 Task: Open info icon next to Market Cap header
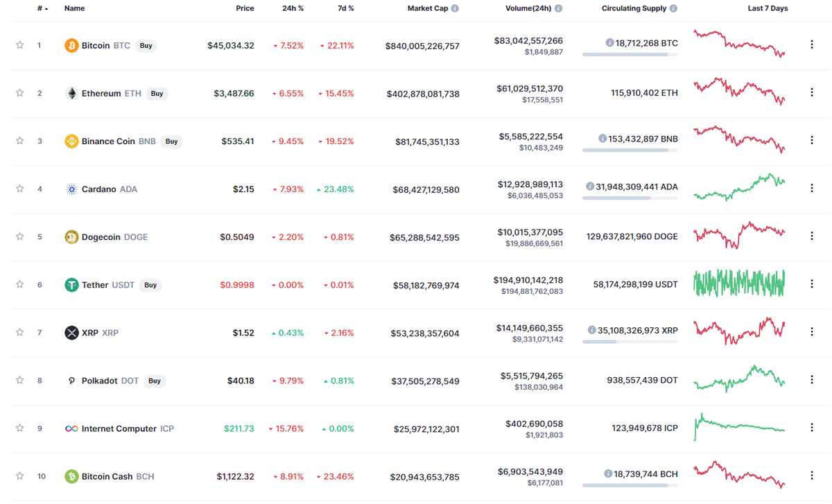tap(455, 9)
